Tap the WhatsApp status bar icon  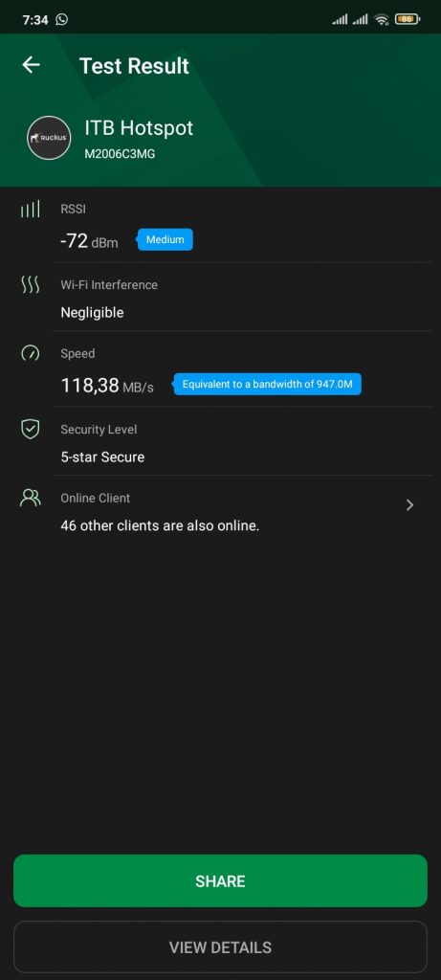pos(61,19)
